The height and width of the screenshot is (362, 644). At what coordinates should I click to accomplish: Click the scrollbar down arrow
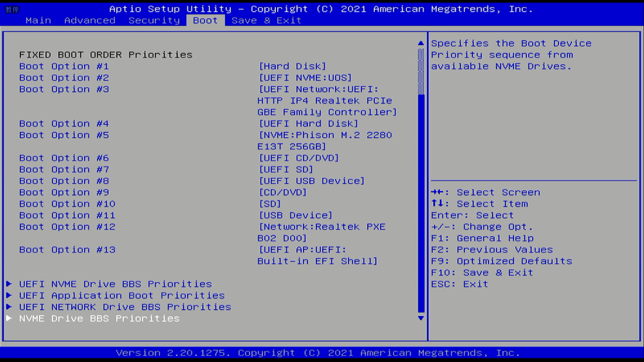tap(421, 318)
